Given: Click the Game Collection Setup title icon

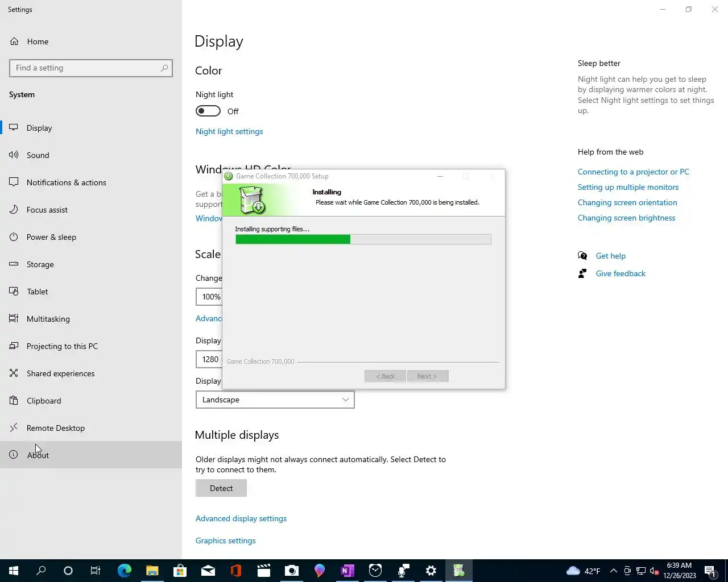Looking at the screenshot, I should [x=229, y=176].
